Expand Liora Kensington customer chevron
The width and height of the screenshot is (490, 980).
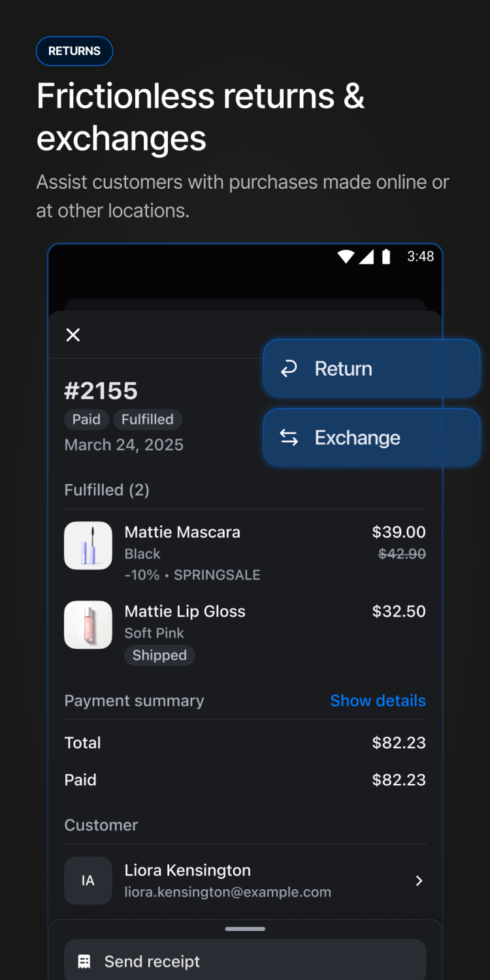point(419,881)
